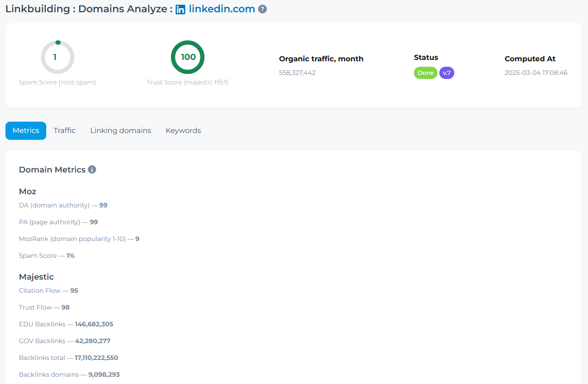Click the purple v.7 version badge

pyautogui.click(x=447, y=73)
